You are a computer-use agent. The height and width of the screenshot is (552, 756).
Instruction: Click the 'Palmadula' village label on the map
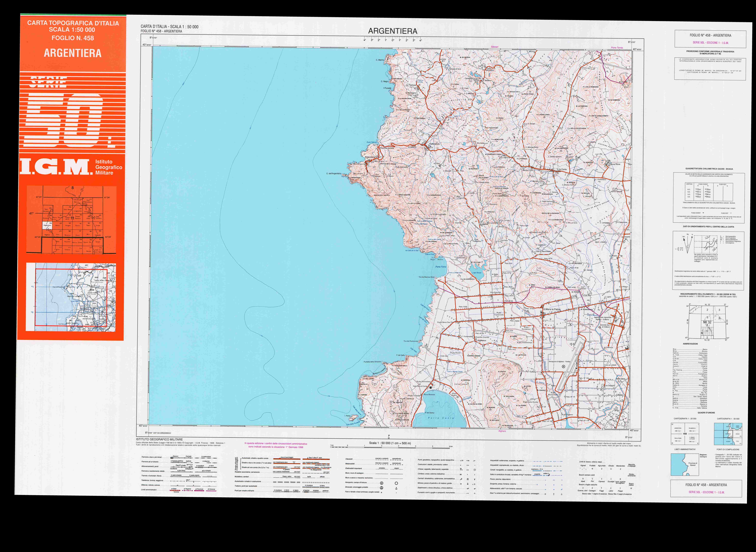pos(434,144)
